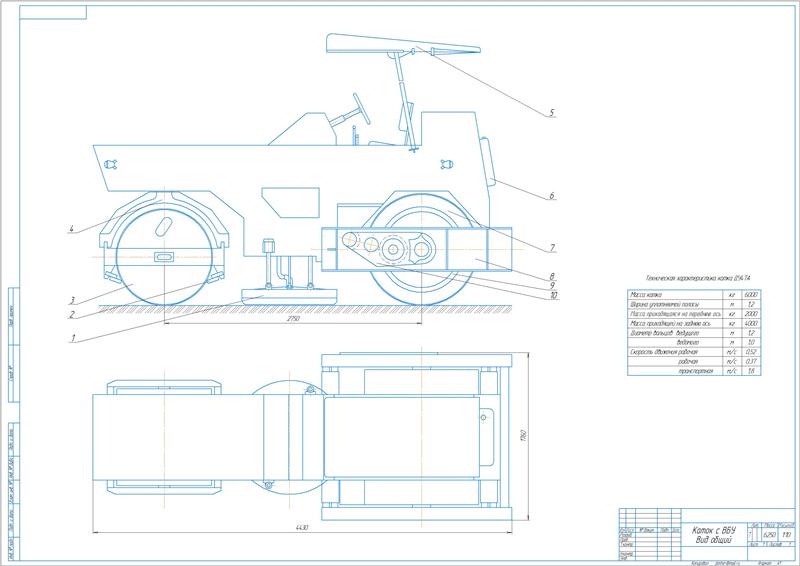
Task: Click the rear lamp on the body side
Action: 447,164
